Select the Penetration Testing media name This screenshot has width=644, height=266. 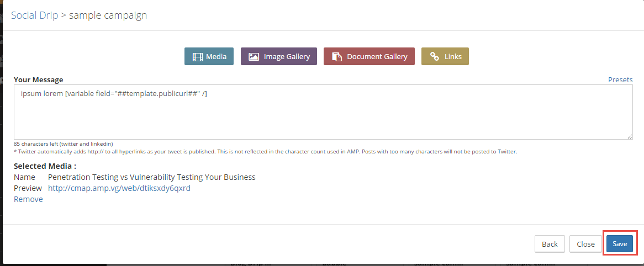(x=151, y=177)
